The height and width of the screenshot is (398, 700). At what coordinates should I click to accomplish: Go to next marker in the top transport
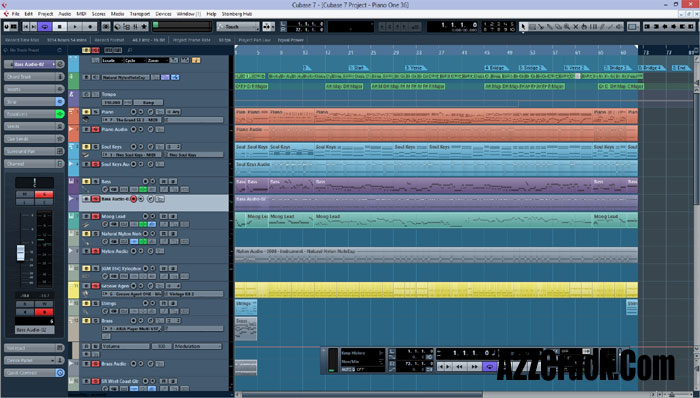[x=33, y=27]
